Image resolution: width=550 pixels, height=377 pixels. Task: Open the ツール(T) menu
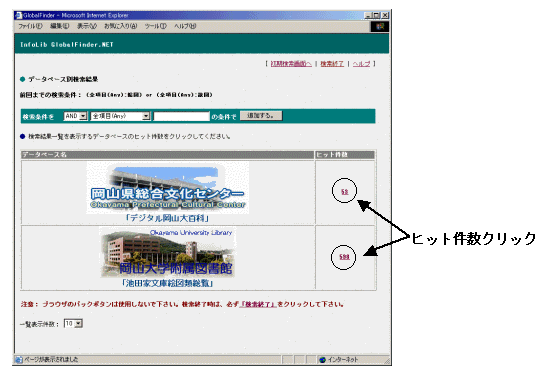pyautogui.click(x=155, y=26)
